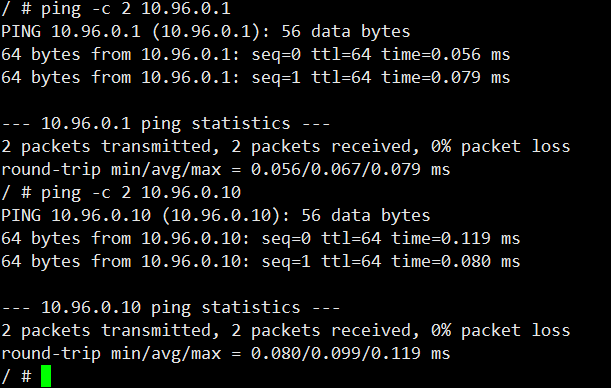611x388 pixels.
Task: Click the last shell prompt '/ #'
Action: coord(16,376)
